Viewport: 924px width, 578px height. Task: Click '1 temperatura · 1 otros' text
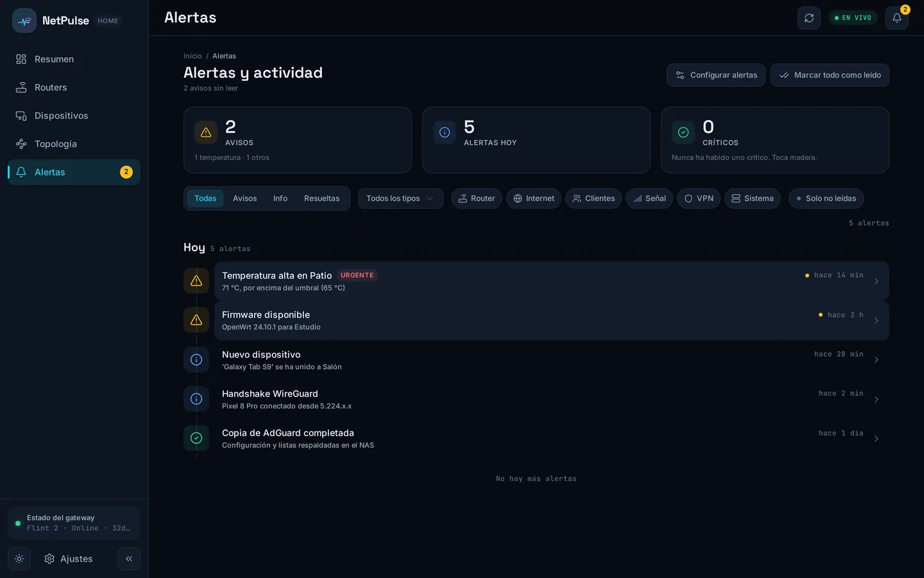point(232,157)
